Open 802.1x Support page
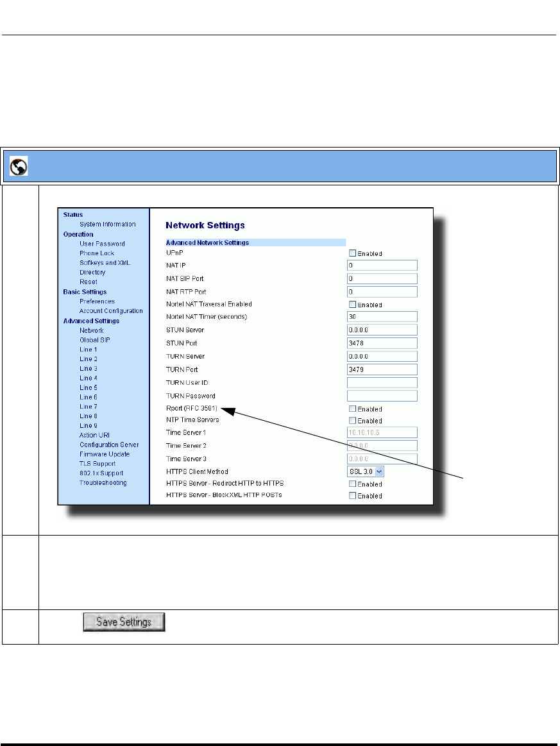 (101, 473)
